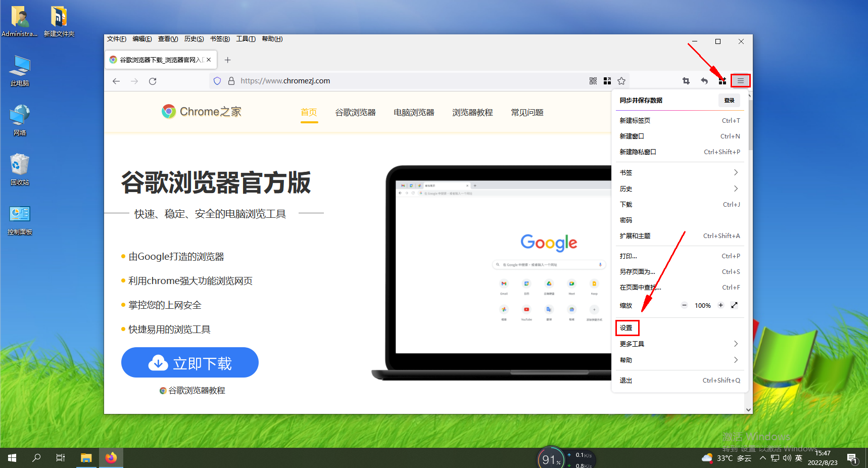Viewport: 868px width, 468px height.
Task: Go back using the back arrow
Action: [x=116, y=81]
